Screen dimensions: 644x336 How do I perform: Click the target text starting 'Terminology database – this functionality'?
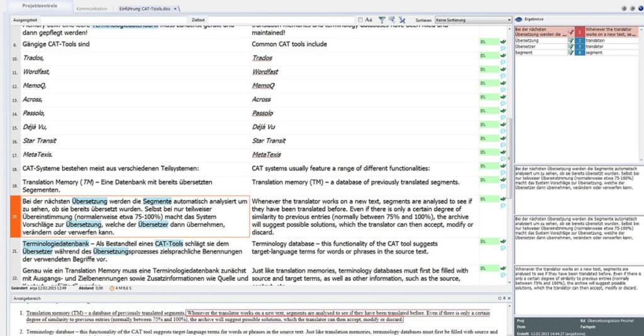pos(345,247)
